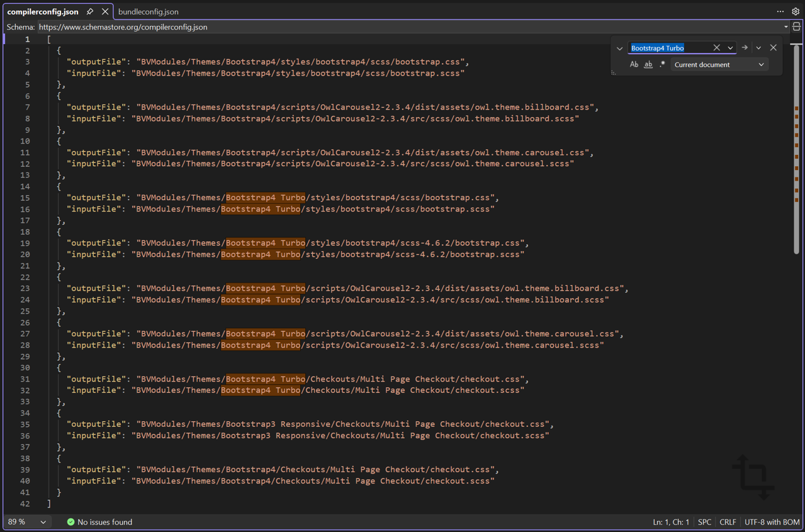
Task: Close the find panel
Action: [x=774, y=48]
